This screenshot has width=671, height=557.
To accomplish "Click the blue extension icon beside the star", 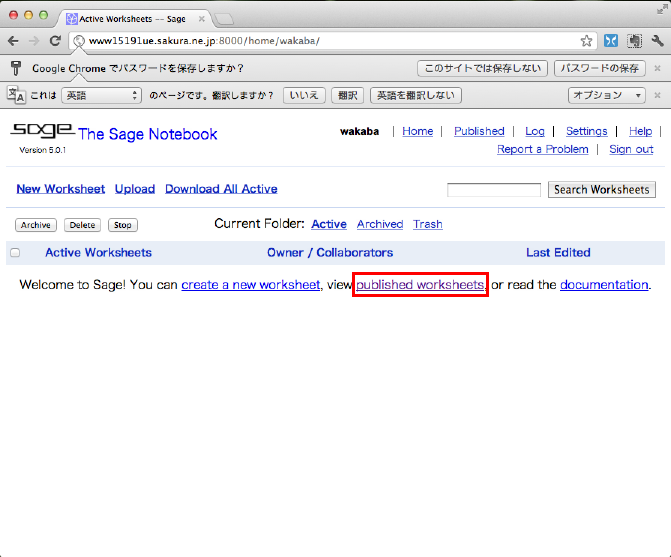I will coord(611,41).
